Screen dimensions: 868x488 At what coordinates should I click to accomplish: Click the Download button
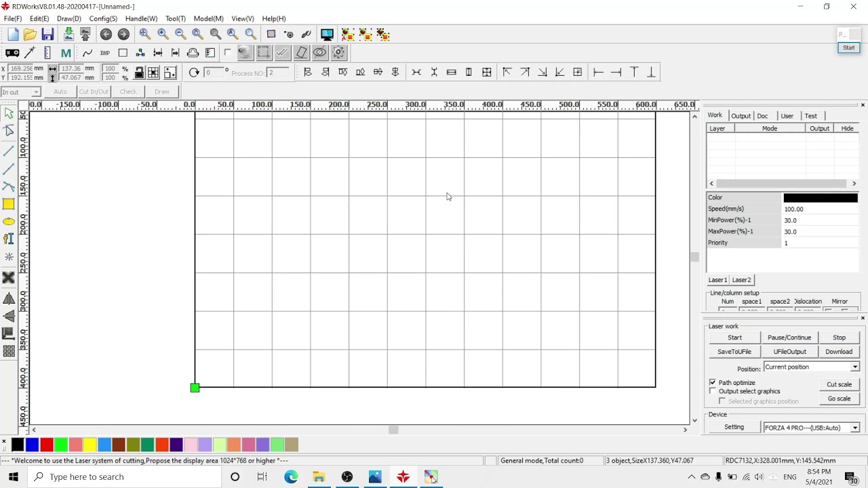point(839,352)
